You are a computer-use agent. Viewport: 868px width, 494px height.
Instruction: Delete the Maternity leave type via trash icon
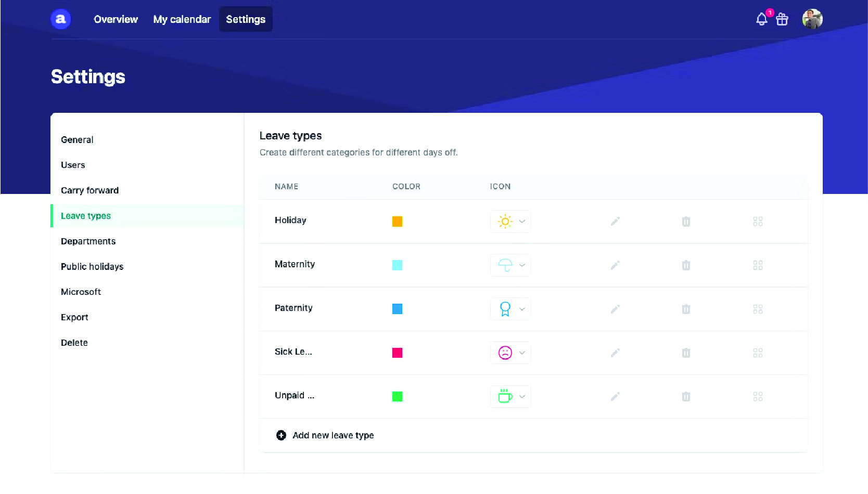[x=686, y=265]
